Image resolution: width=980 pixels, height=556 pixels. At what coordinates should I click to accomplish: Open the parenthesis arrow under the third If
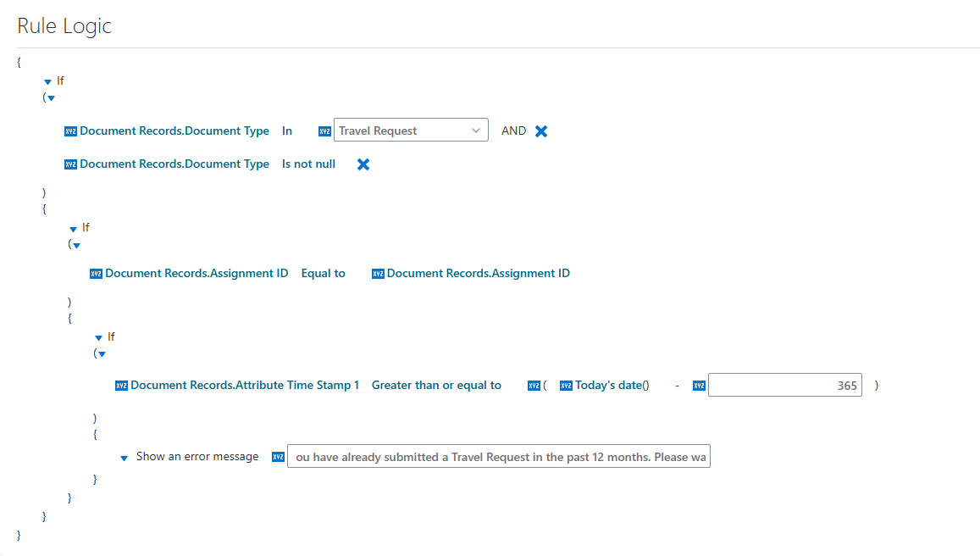point(102,354)
